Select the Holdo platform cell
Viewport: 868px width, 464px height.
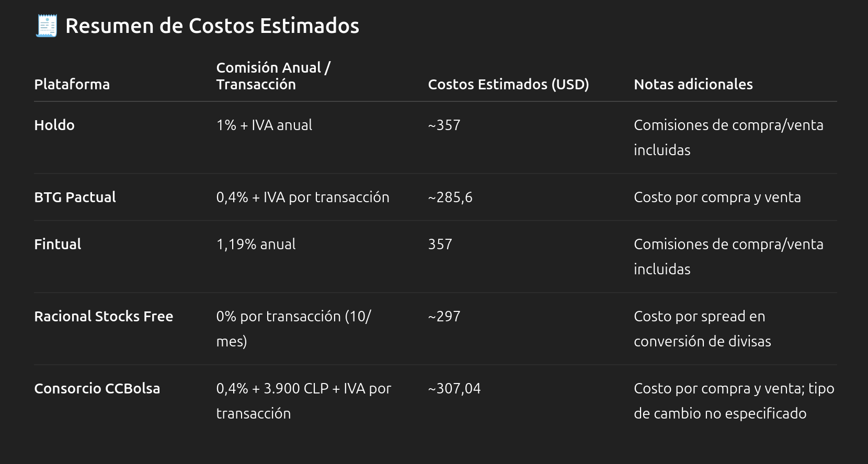pyautogui.click(x=54, y=125)
